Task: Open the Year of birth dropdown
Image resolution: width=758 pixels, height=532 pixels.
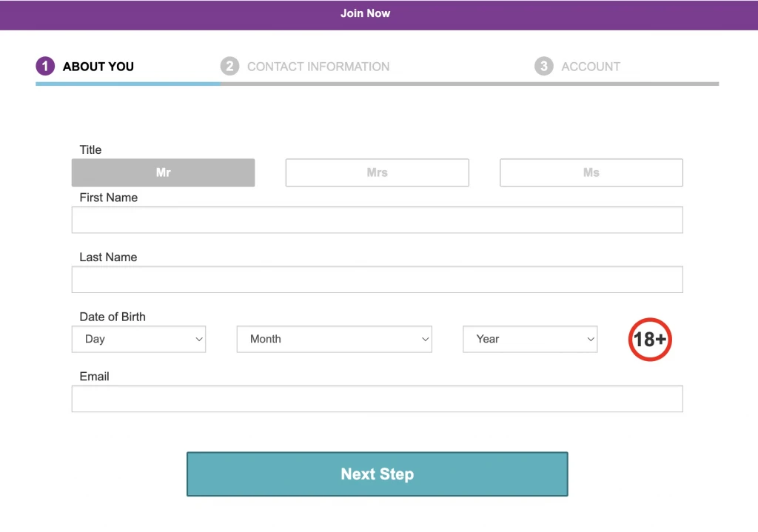Action: (x=530, y=340)
